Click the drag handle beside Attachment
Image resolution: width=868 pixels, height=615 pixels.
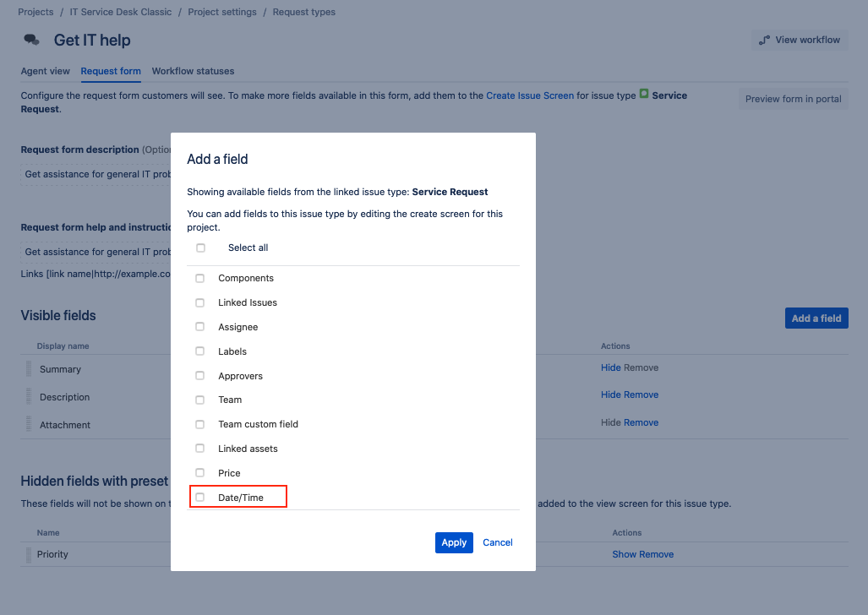coord(29,424)
